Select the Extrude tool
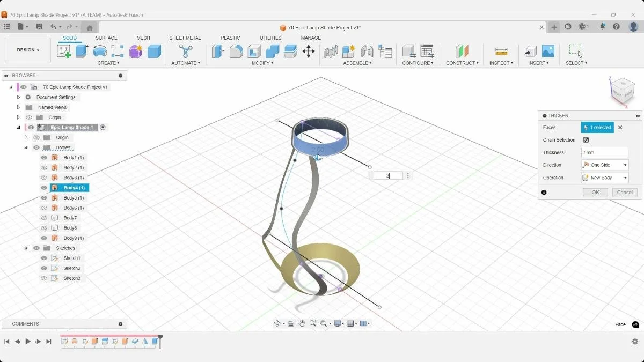The height and width of the screenshot is (362, 644). [x=82, y=51]
